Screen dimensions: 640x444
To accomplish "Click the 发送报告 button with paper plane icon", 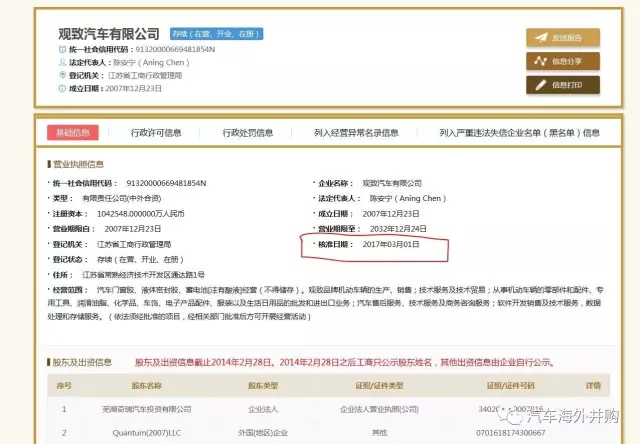I will pos(563,38).
